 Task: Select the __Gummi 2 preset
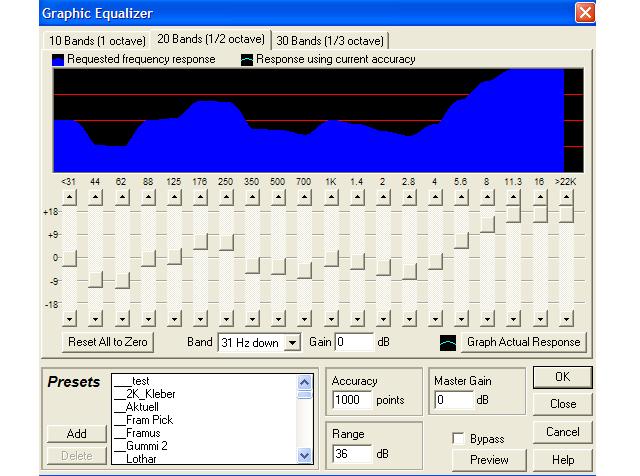(x=141, y=446)
